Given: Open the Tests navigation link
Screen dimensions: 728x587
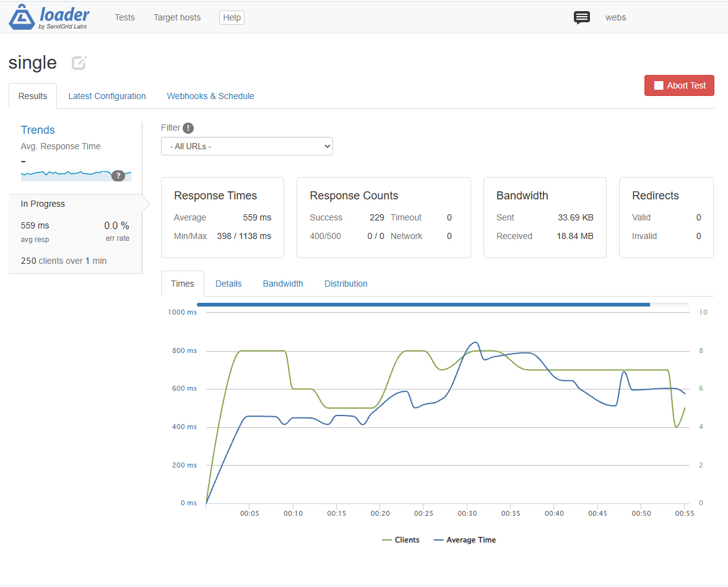Looking at the screenshot, I should click(x=125, y=17).
